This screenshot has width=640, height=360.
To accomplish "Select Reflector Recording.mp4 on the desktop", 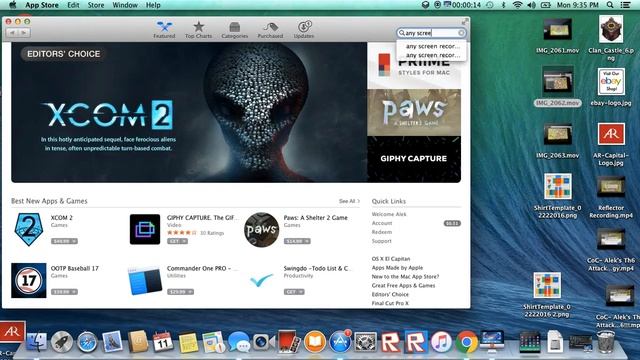I will (x=611, y=198).
